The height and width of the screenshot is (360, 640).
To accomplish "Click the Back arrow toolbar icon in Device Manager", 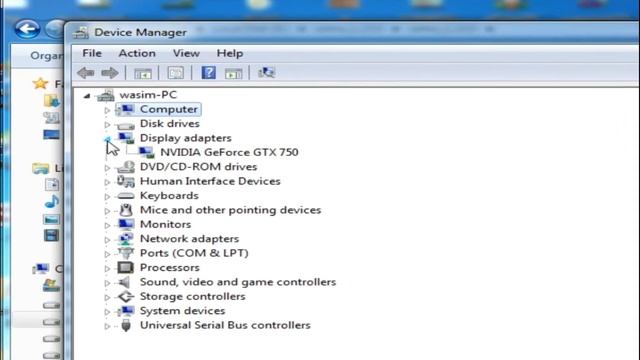I will (86, 73).
